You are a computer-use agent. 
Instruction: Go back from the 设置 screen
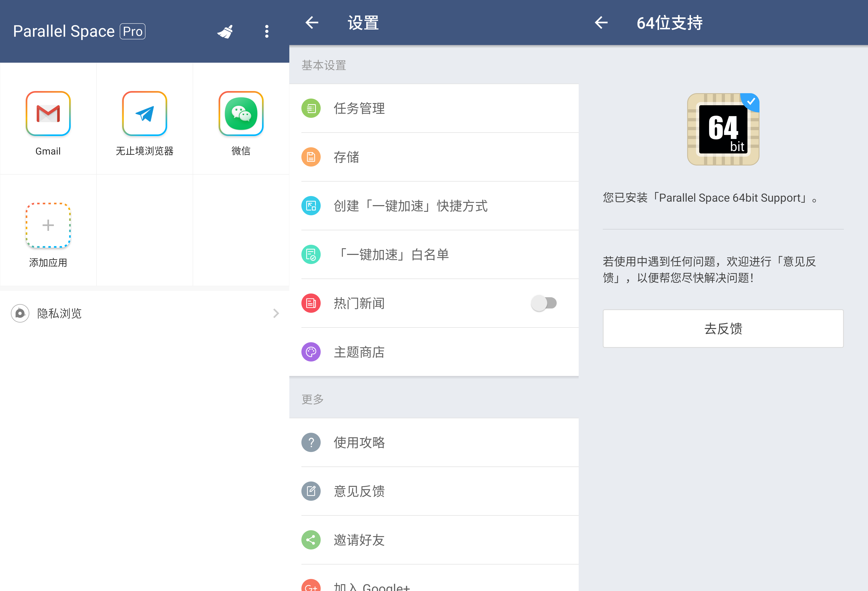(312, 23)
